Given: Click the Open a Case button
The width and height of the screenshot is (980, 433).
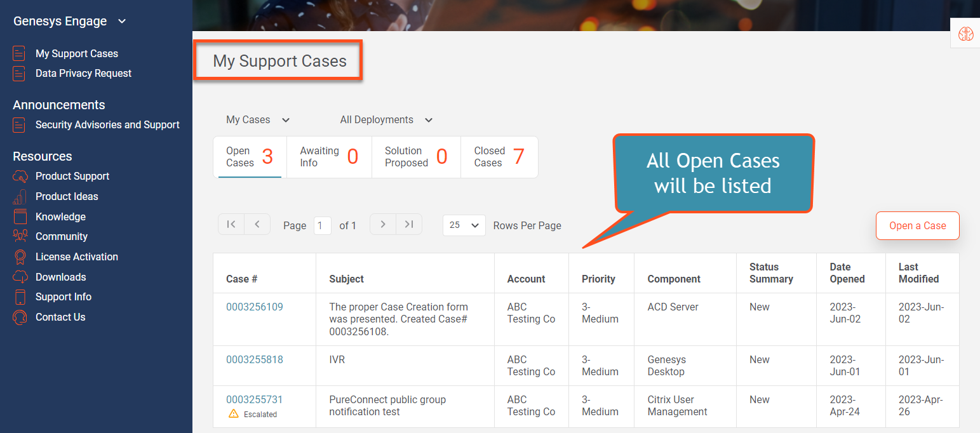Looking at the screenshot, I should [917, 225].
